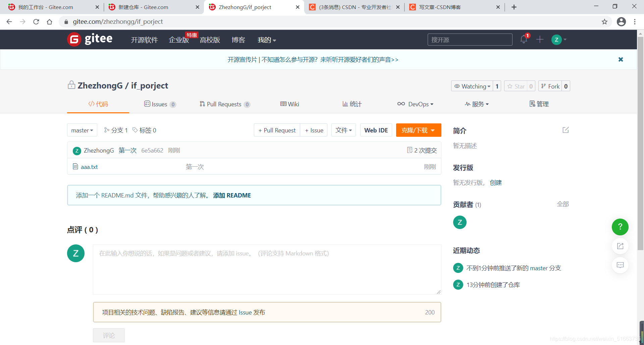Viewport: 644px width, 345px height.
Task: Expand the 克隆/下载 dropdown
Action: coord(419,130)
